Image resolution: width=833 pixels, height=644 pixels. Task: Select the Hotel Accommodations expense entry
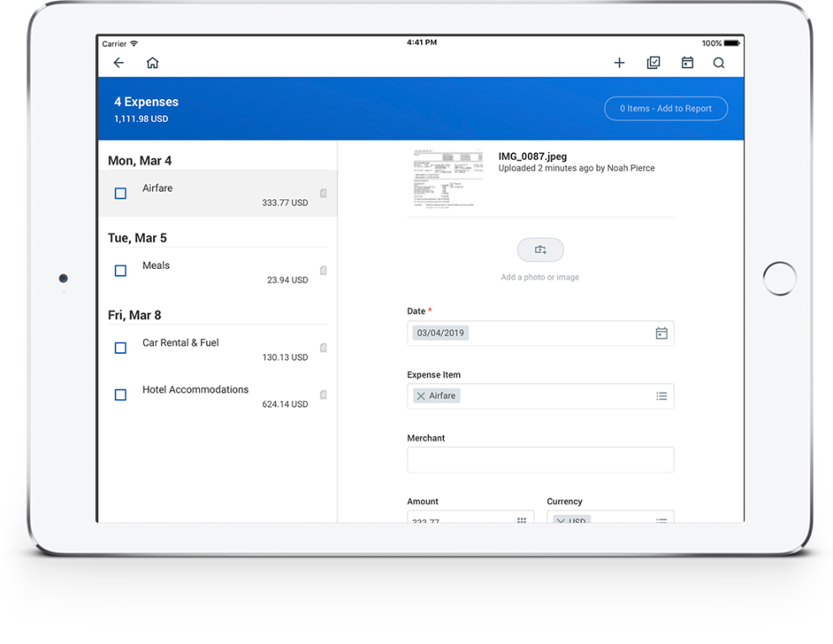click(195, 389)
